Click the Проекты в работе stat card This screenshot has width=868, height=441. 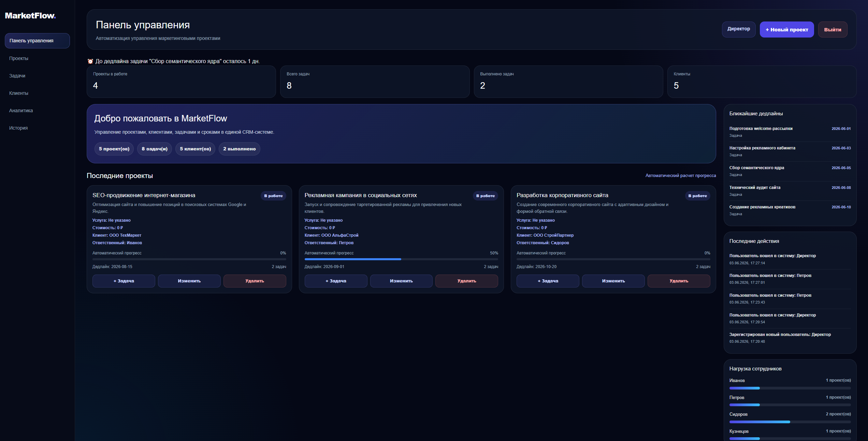pos(181,82)
